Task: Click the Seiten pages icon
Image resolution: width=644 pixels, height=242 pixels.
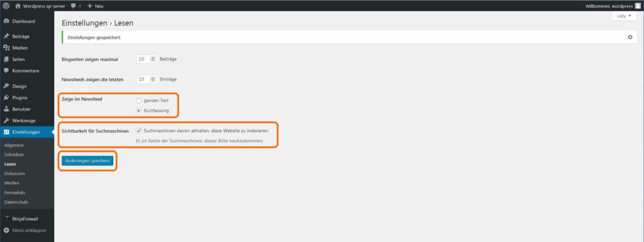Action: click(x=6, y=60)
